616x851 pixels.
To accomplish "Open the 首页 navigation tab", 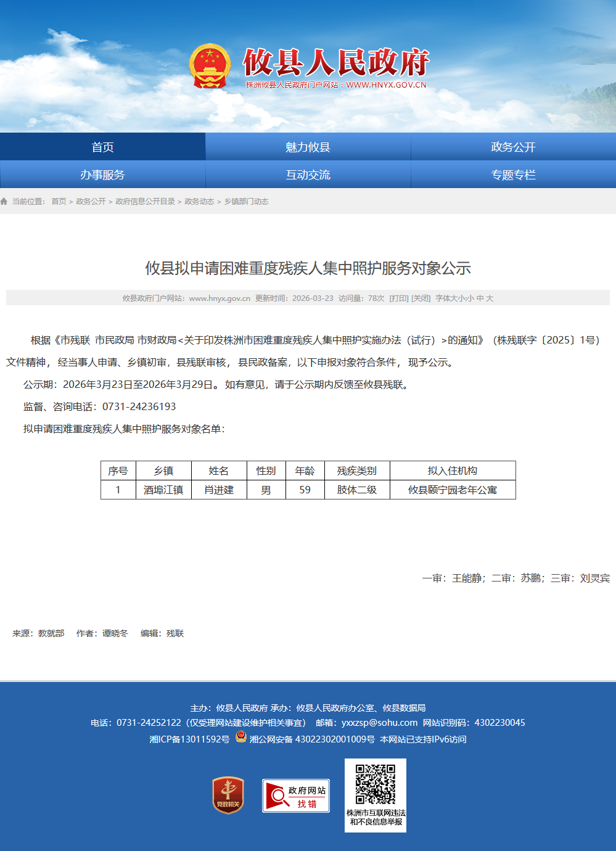I will (102, 147).
